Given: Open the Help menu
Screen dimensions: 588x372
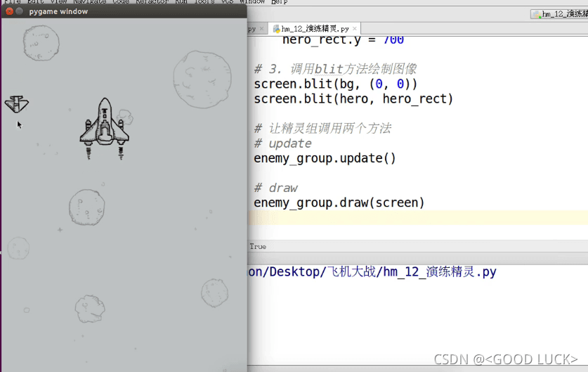Looking at the screenshot, I should (280, 2).
